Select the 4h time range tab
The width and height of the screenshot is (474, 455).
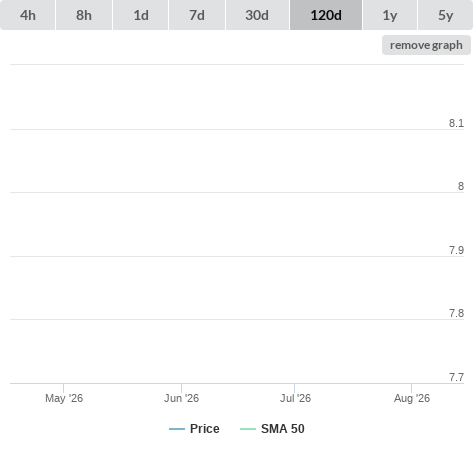(28, 15)
